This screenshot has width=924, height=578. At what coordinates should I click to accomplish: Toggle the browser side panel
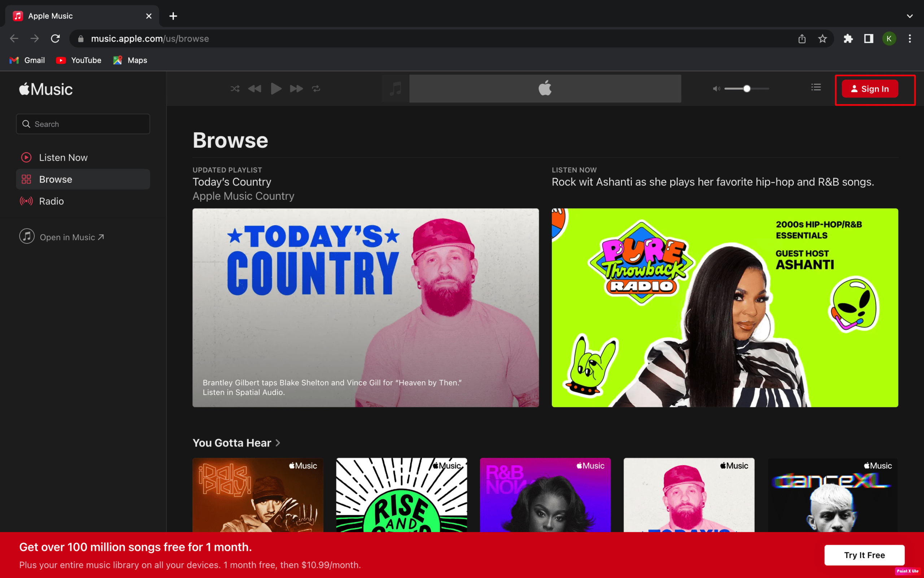(869, 39)
